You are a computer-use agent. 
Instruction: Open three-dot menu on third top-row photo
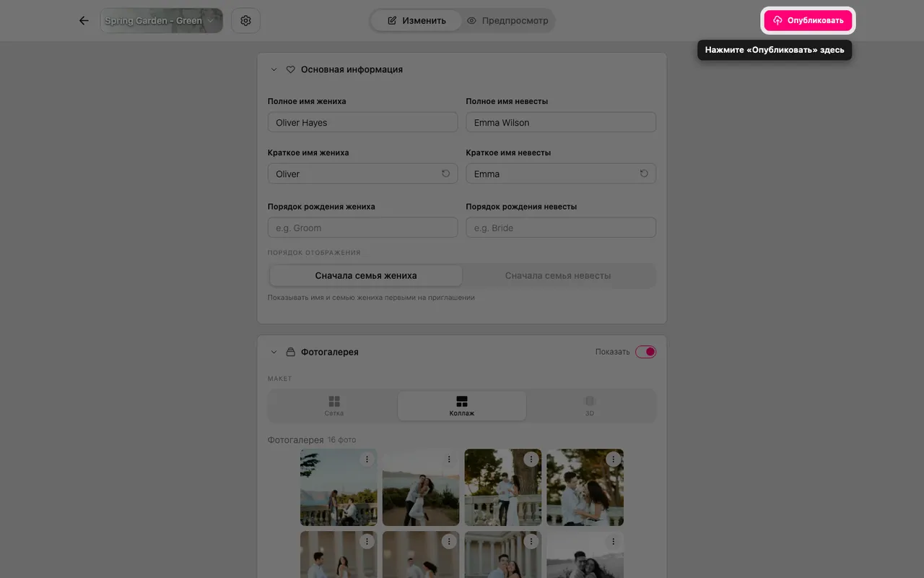(531, 459)
